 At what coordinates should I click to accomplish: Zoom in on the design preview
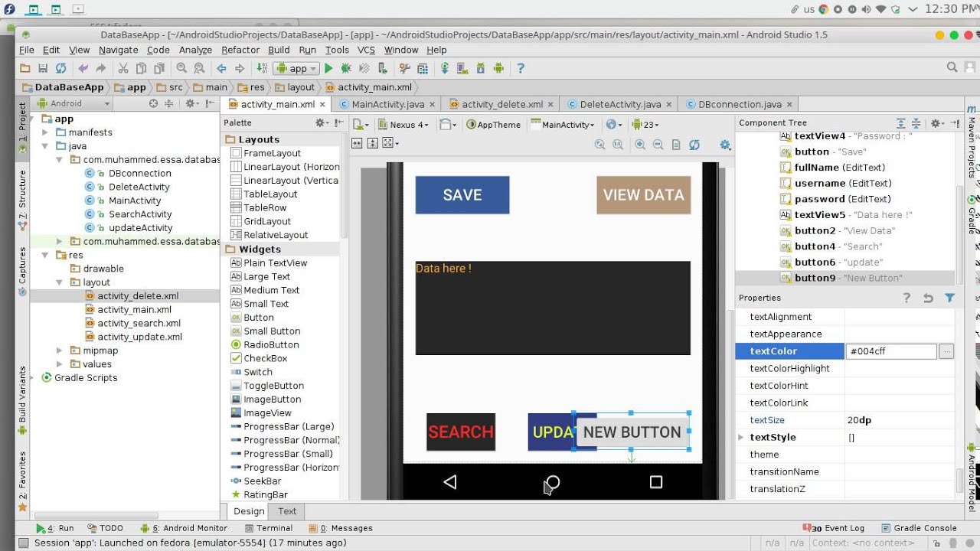click(x=639, y=145)
